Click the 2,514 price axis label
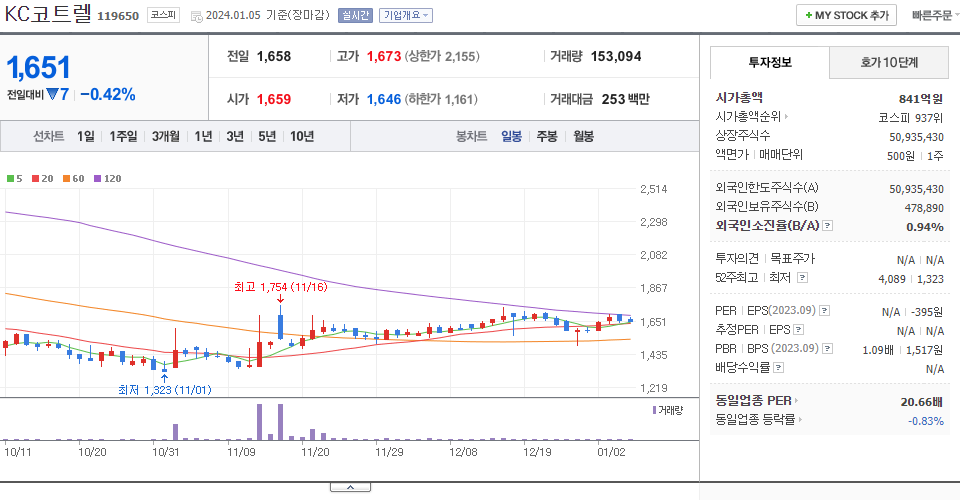This screenshot has height=500, width=960. 654,189
